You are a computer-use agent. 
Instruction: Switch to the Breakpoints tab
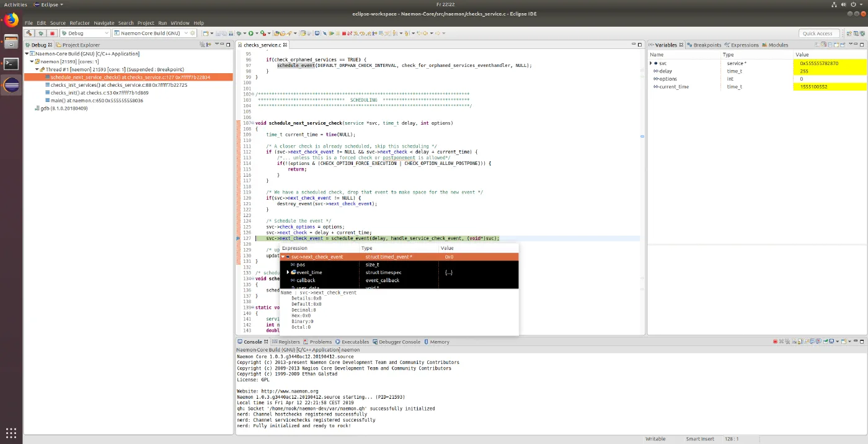[x=704, y=45]
